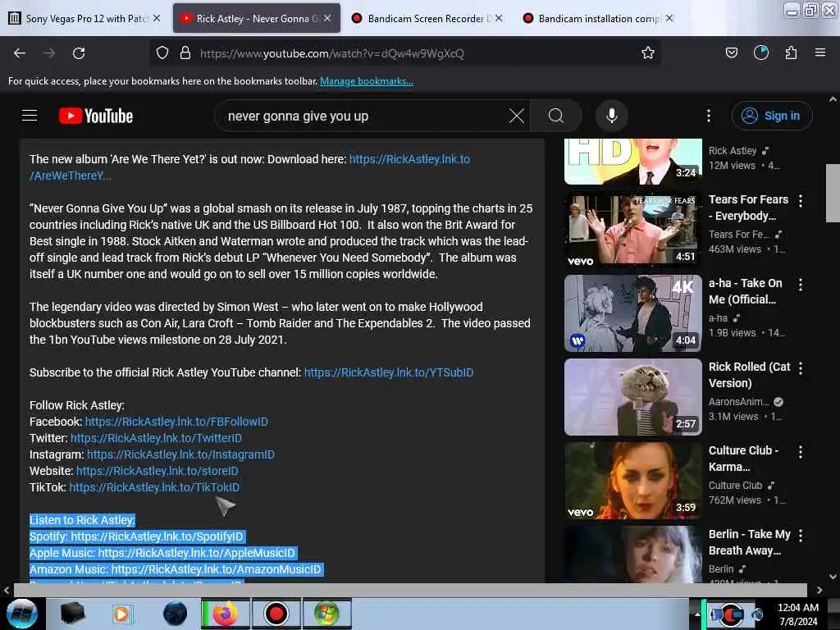Click the YouTube search magnifier button

[556, 116]
